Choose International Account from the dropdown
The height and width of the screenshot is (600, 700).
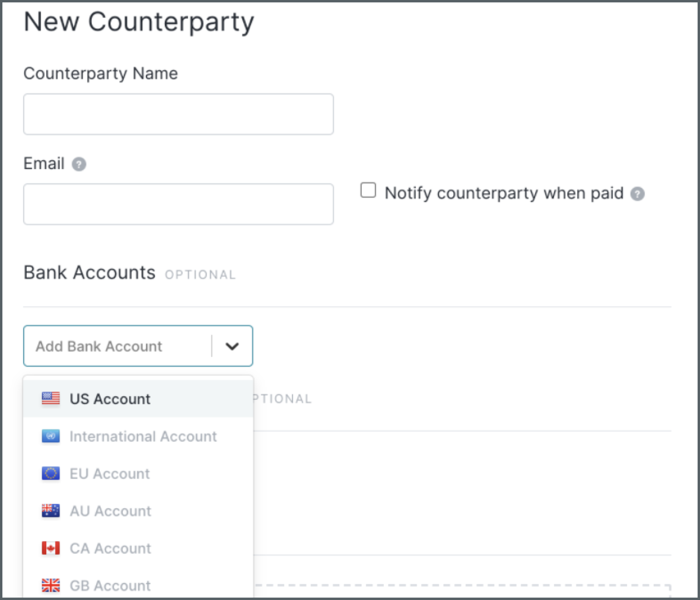tap(143, 436)
